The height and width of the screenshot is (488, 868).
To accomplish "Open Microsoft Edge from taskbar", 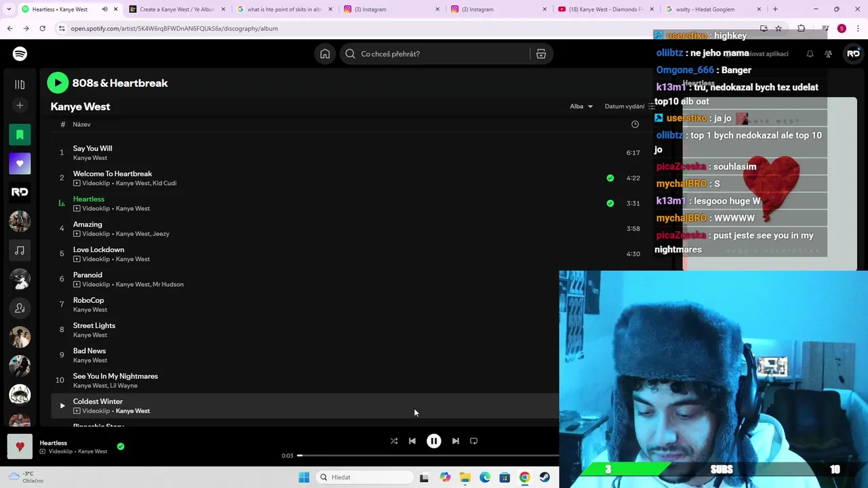I will pos(485,477).
